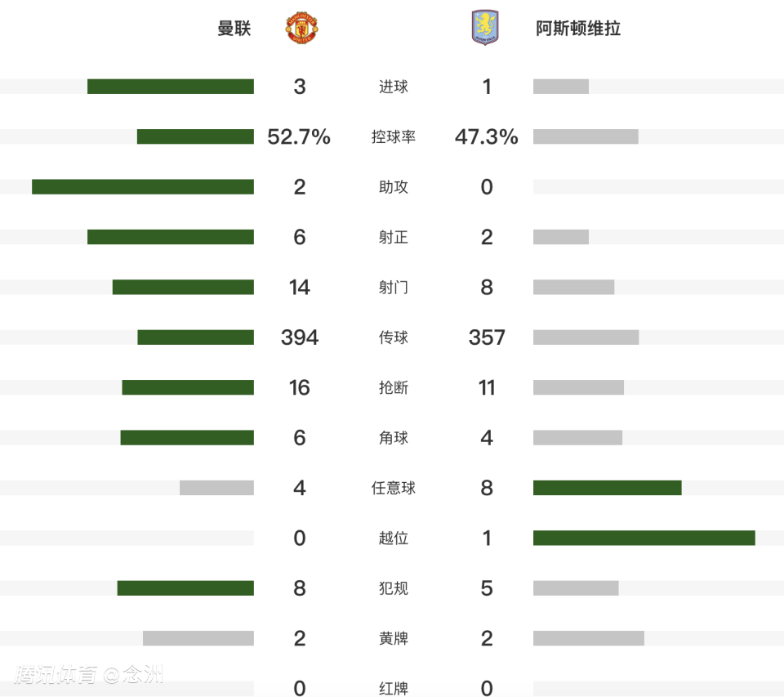This screenshot has width=784, height=697.
Task: Click Manchester United's 394 passes value
Action: pos(300,337)
